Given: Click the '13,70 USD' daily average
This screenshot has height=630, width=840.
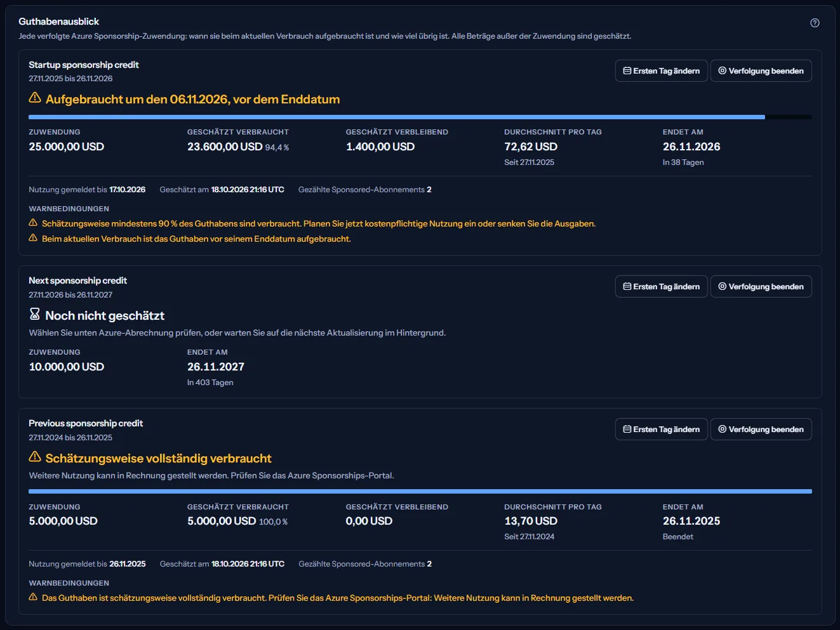Looking at the screenshot, I should coord(531,521).
